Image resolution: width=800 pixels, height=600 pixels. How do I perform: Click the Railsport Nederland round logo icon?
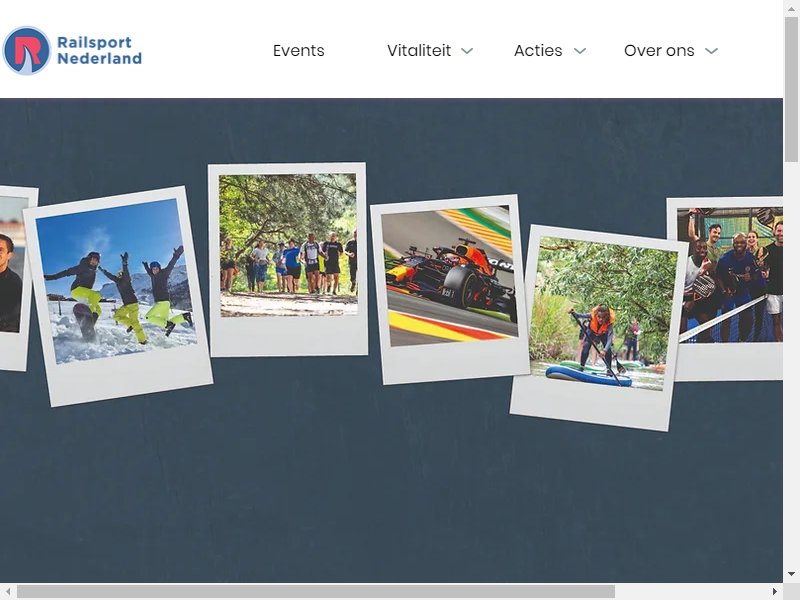(27, 51)
